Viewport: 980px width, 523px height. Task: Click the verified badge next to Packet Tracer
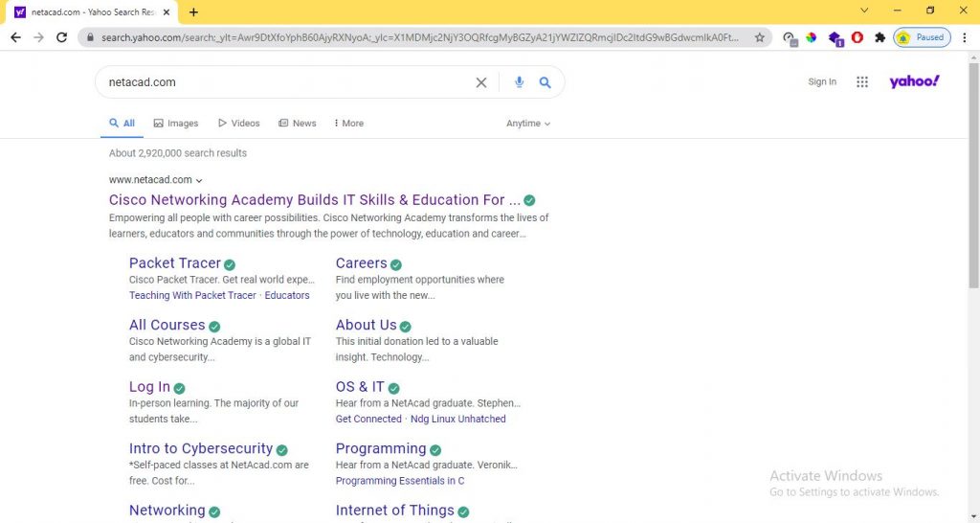[230, 264]
